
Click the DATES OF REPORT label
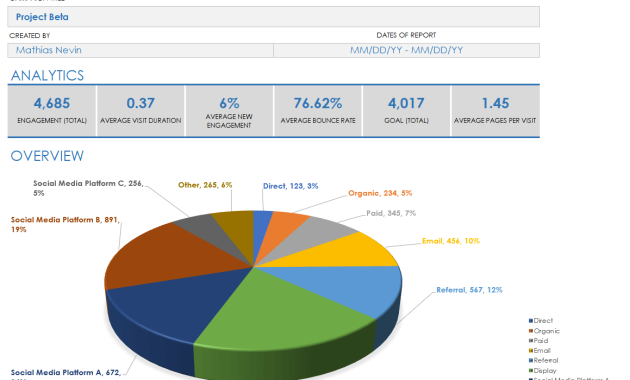[406, 35]
